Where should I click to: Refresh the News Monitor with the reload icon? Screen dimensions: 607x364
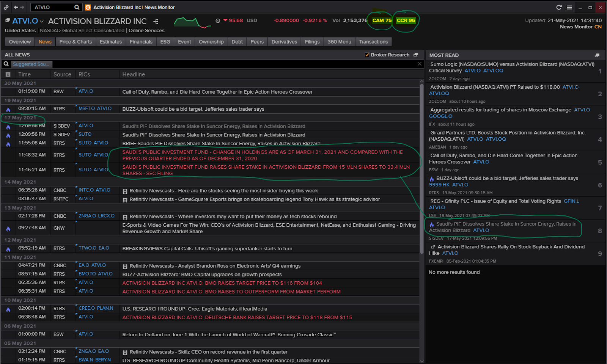point(559,7)
